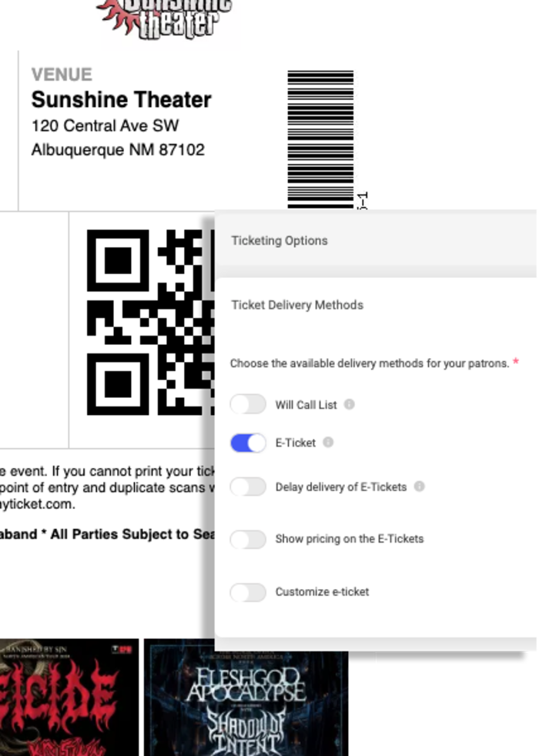Click the Sunshine Theater venue name

point(122,100)
